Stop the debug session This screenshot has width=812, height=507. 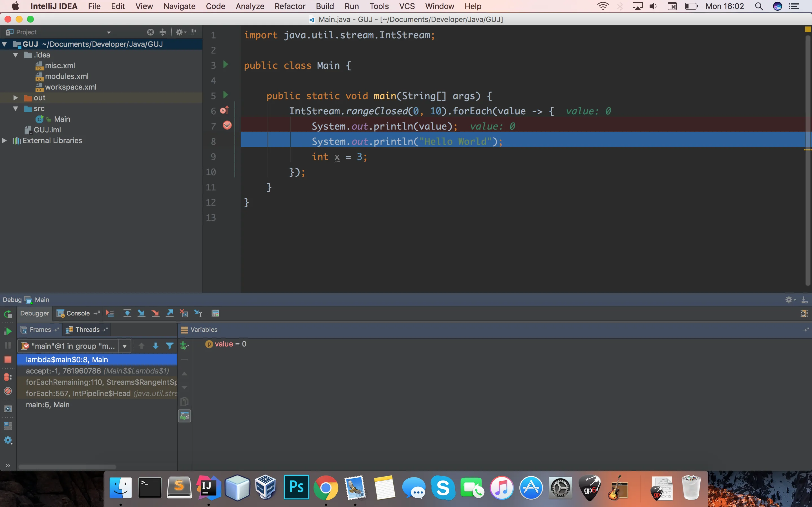coord(8,359)
